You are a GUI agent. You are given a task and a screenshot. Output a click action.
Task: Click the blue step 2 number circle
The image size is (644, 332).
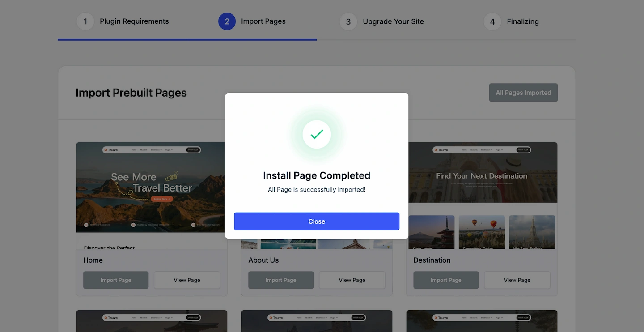[x=227, y=21]
